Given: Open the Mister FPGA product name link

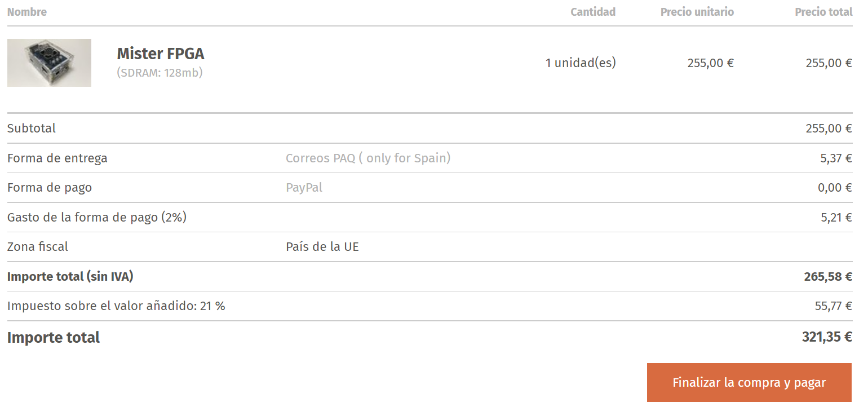Looking at the screenshot, I should pos(160,54).
